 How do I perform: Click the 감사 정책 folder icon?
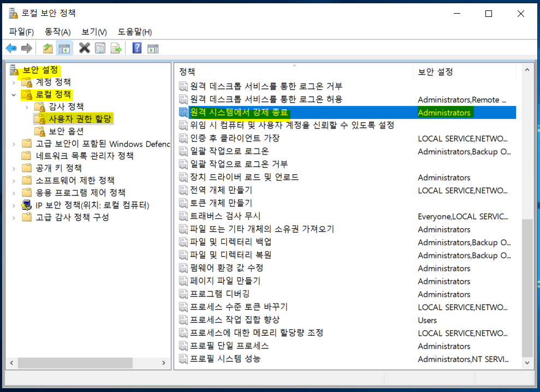tap(40, 107)
